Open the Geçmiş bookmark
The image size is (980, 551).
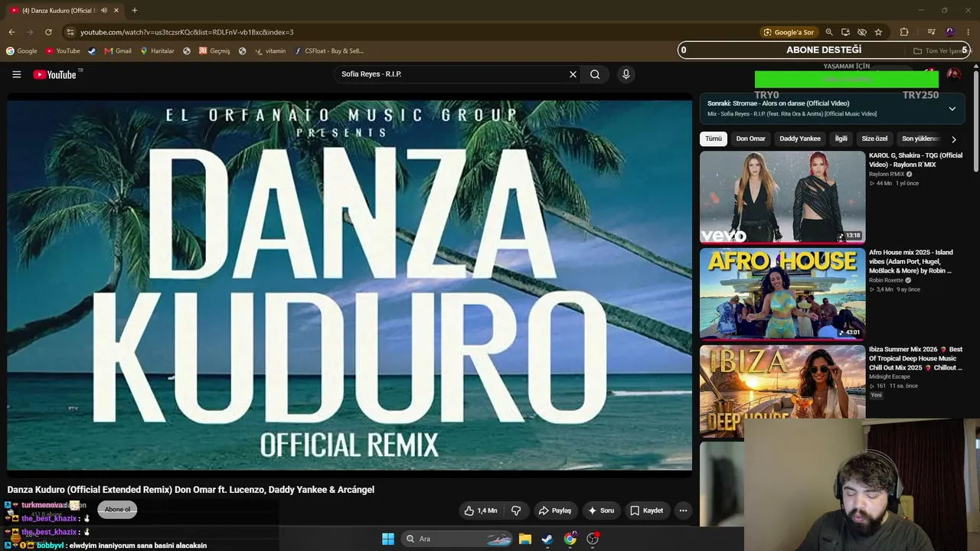214,51
